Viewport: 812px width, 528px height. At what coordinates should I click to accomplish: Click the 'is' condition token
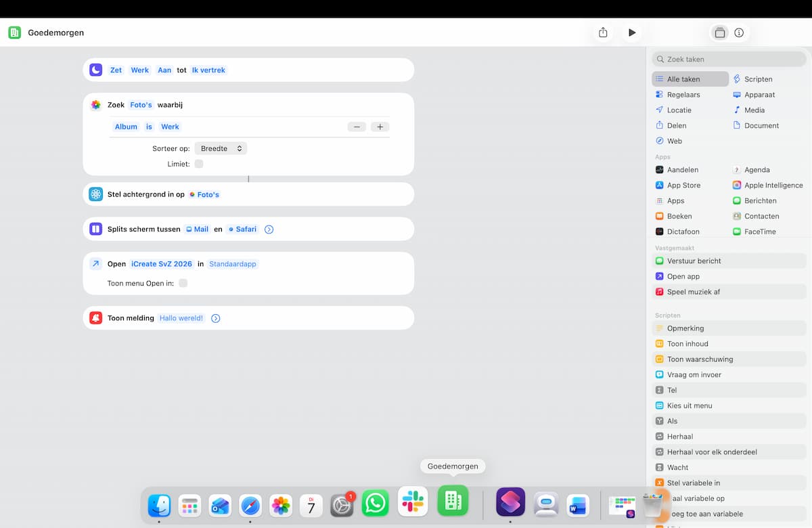pos(149,127)
